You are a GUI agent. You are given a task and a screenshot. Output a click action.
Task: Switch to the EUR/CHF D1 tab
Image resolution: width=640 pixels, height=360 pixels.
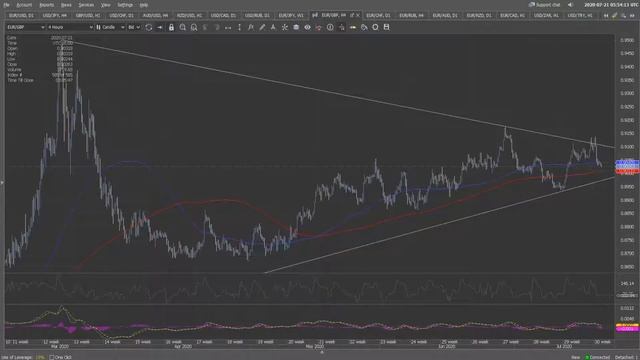tap(378, 16)
